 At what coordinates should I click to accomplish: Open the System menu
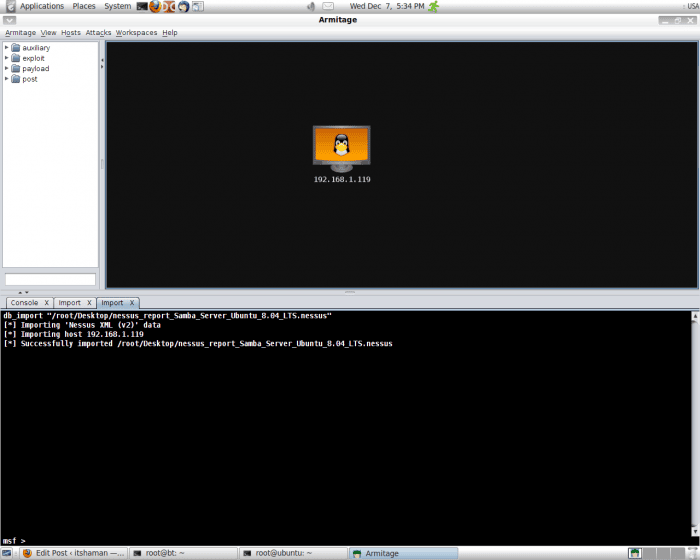click(x=117, y=6)
